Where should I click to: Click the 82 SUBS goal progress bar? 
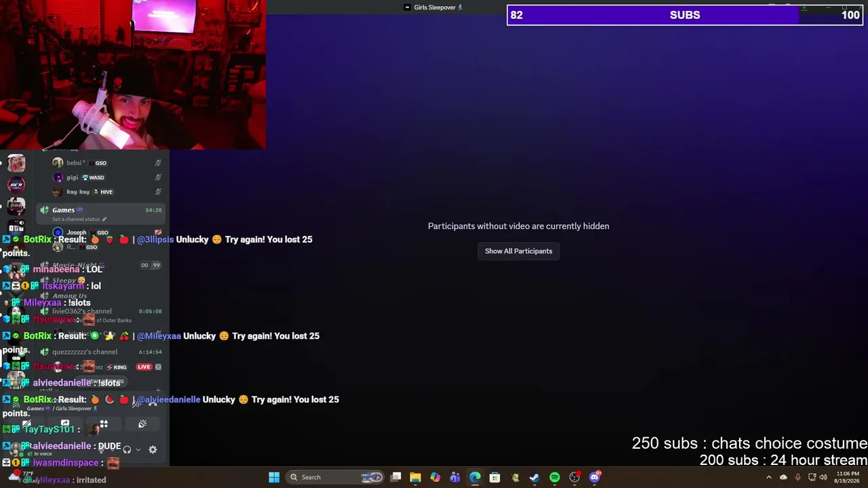[x=685, y=15]
